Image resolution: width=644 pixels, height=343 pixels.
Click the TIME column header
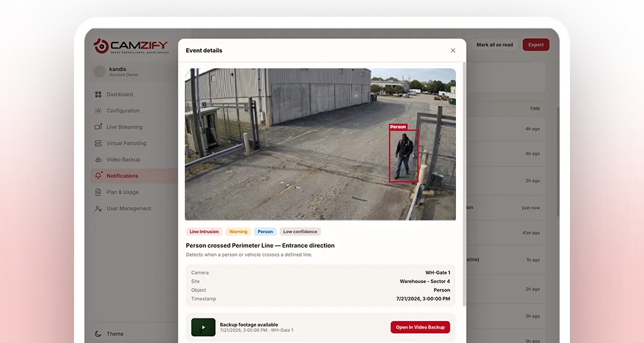[535, 108]
